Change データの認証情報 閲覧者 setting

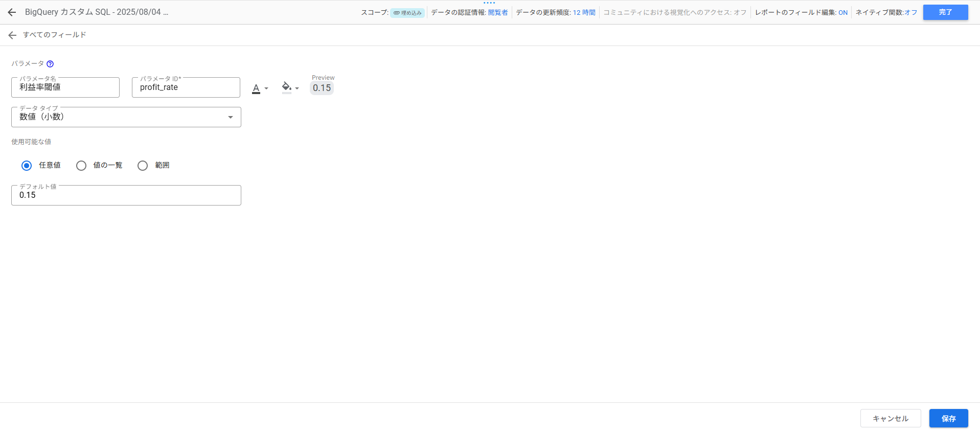[x=498, y=13]
